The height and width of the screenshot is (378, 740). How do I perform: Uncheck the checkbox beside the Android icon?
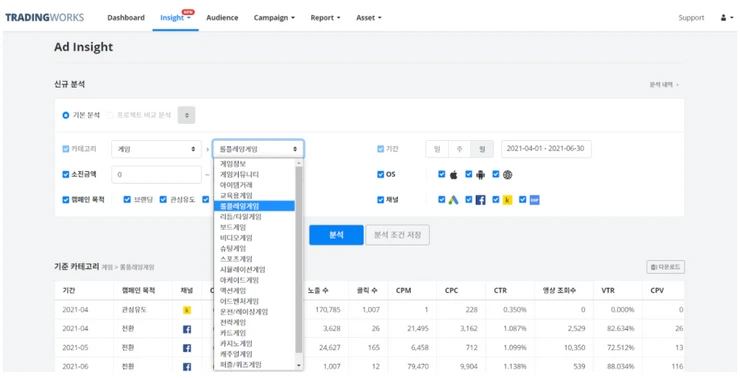pyautogui.click(x=468, y=174)
